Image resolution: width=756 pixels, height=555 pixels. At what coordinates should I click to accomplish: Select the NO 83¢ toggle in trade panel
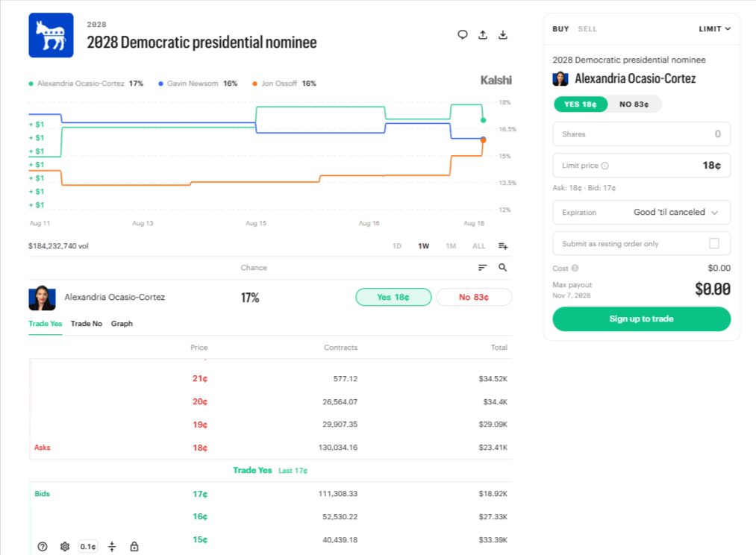point(634,104)
